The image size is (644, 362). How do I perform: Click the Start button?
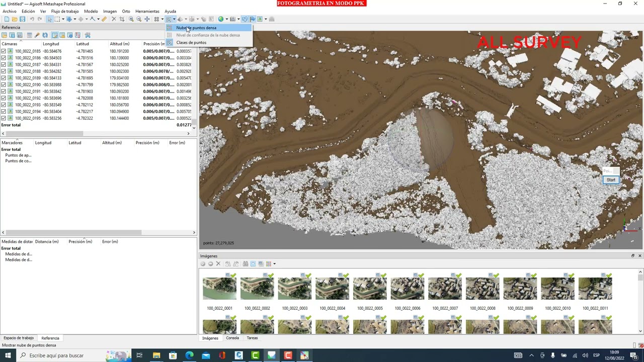tap(611, 179)
